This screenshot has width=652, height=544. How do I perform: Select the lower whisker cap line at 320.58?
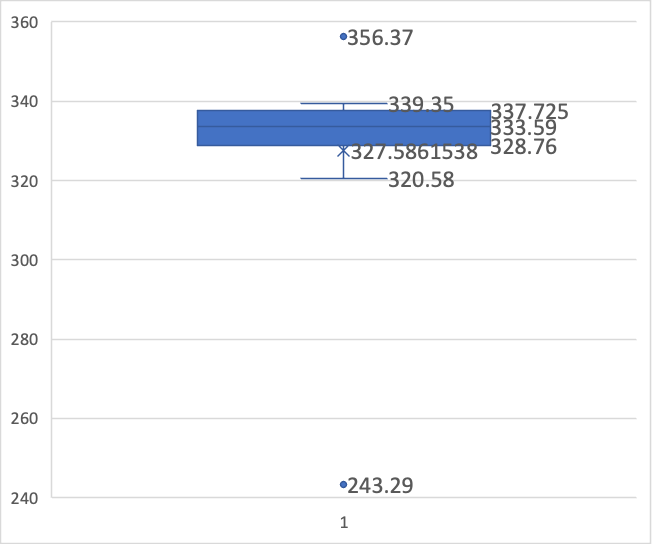(320, 178)
